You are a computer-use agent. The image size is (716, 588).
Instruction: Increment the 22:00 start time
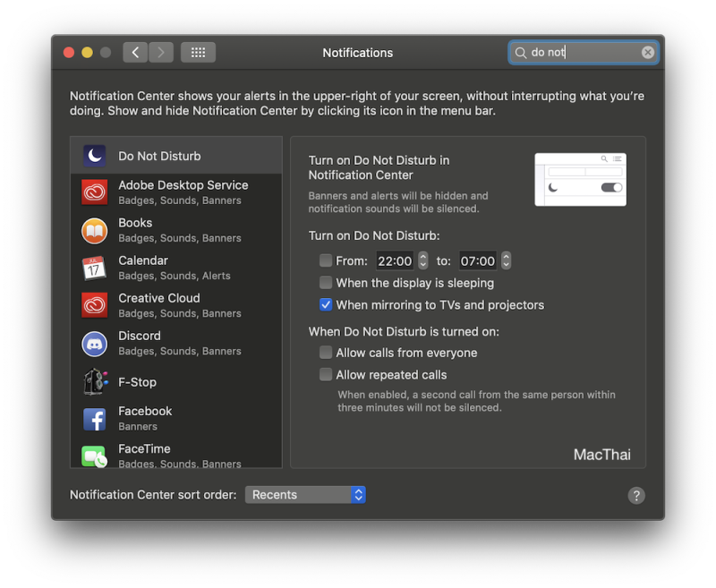click(x=422, y=258)
